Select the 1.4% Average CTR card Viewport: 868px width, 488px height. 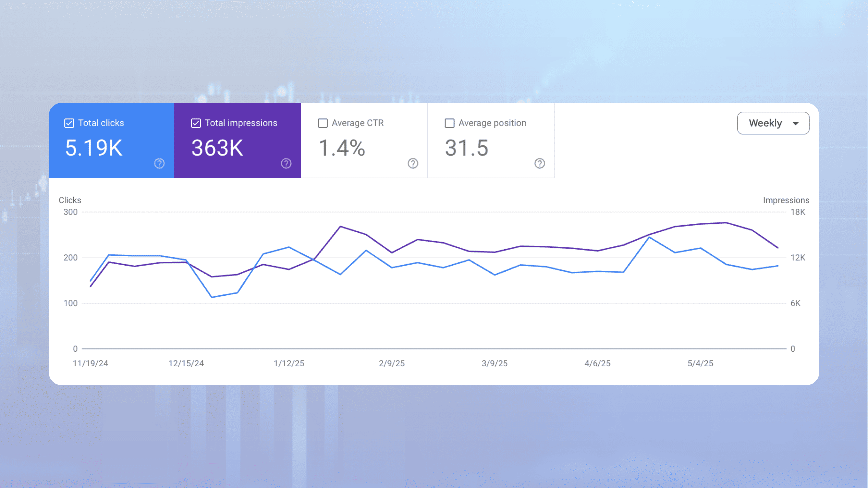coord(341,148)
